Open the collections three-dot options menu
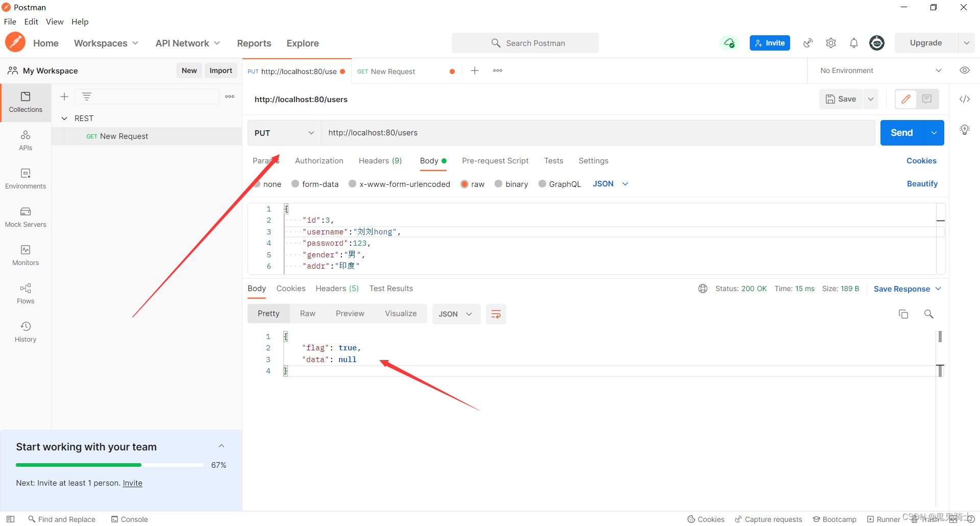The image size is (980, 526). point(230,97)
